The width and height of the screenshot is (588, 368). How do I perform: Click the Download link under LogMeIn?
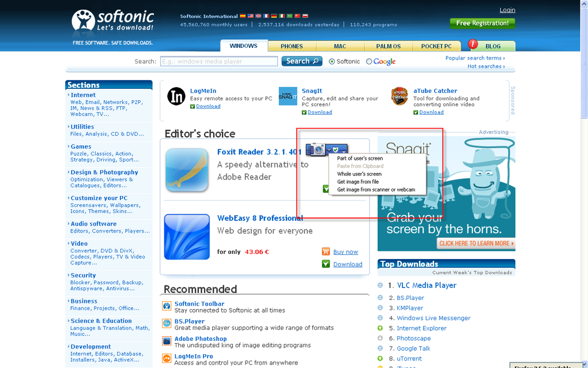(x=208, y=106)
